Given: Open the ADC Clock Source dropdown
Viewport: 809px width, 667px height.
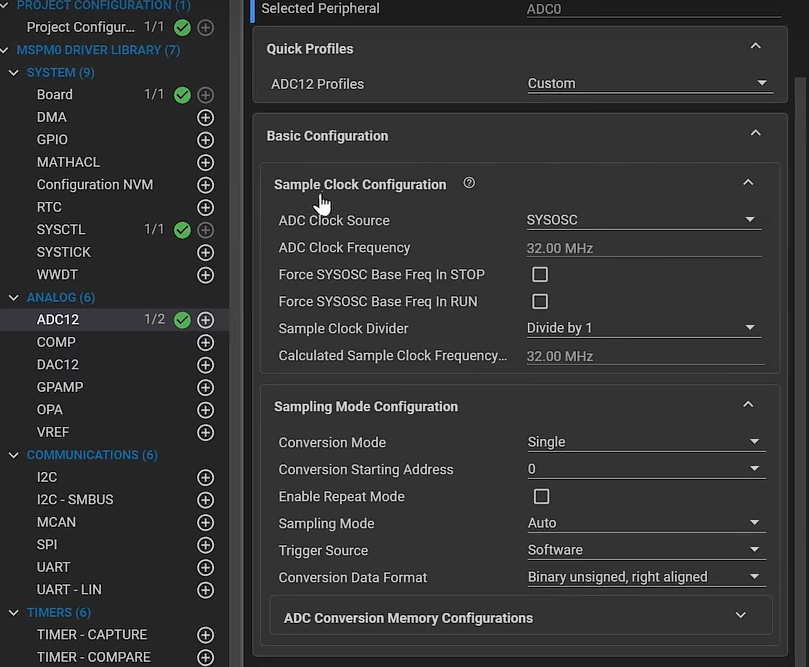Looking at the screenshot, I should coord(644,220).
